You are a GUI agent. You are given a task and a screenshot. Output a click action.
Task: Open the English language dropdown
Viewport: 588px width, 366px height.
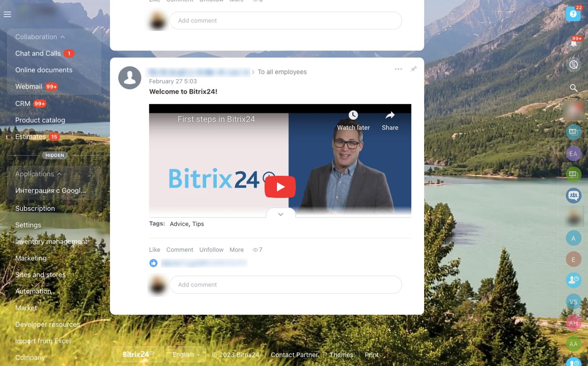(185, 354)
